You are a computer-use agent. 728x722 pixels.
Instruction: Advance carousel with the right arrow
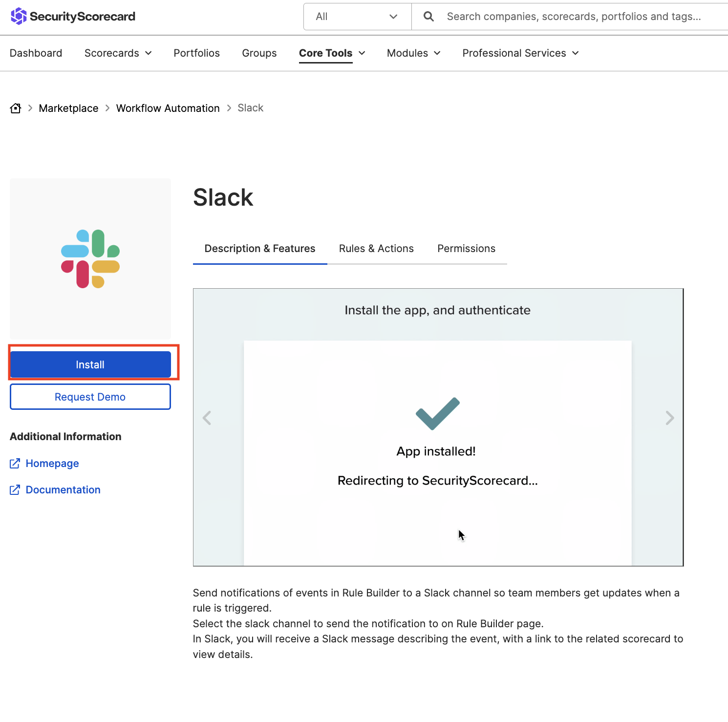pyautogui.click(x=669, y=418)
